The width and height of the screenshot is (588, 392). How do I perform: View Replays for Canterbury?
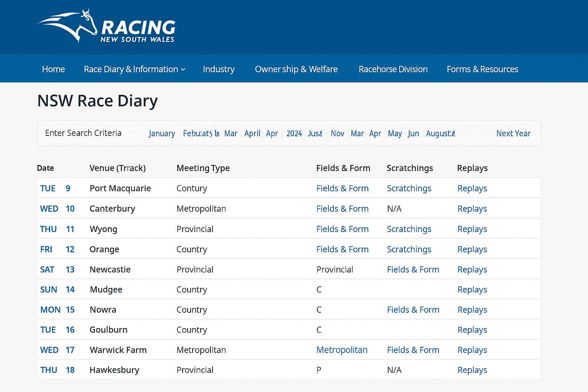pyautogui.click(x=472, y=209)
